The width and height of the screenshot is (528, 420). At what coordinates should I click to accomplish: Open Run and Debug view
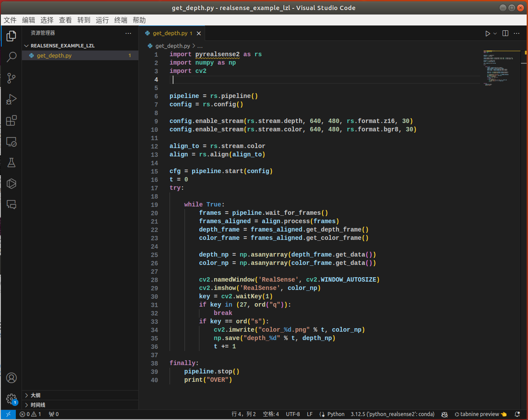coord(11,100)
